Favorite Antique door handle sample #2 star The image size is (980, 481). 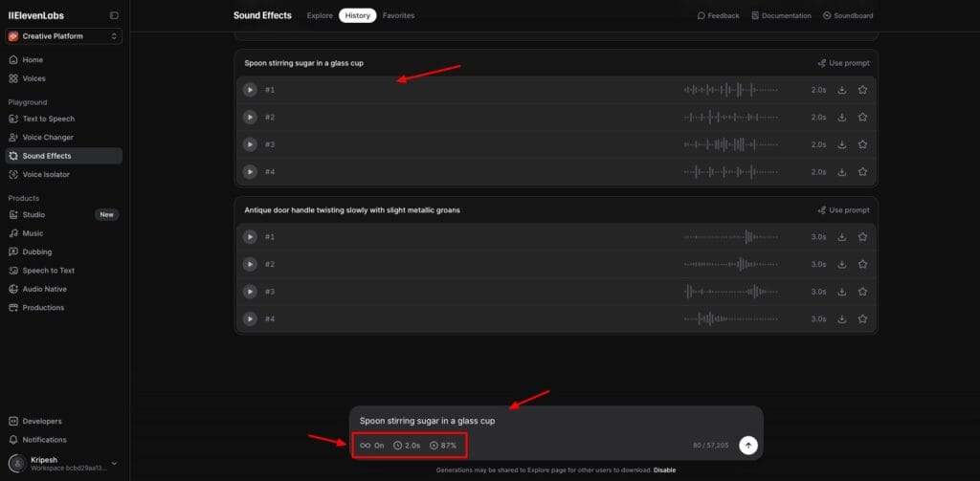click(x=862, y=264)
